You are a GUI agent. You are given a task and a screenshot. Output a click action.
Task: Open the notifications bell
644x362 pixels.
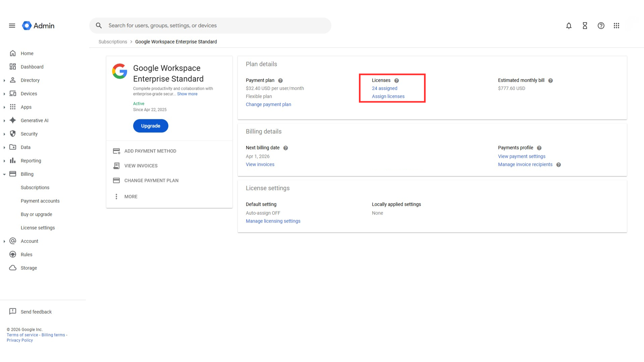tap(569, 25)
